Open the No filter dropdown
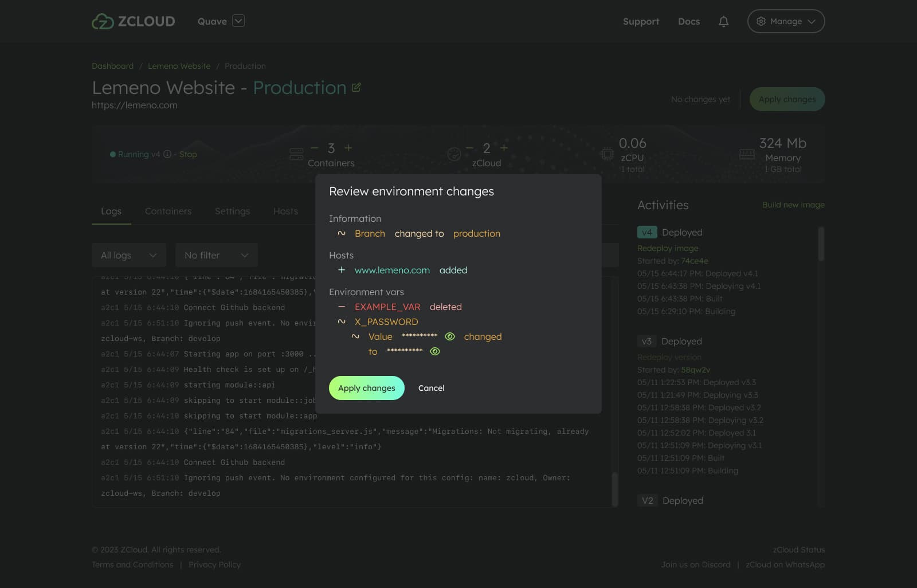 pyautogui.click(x=216, y=255)
